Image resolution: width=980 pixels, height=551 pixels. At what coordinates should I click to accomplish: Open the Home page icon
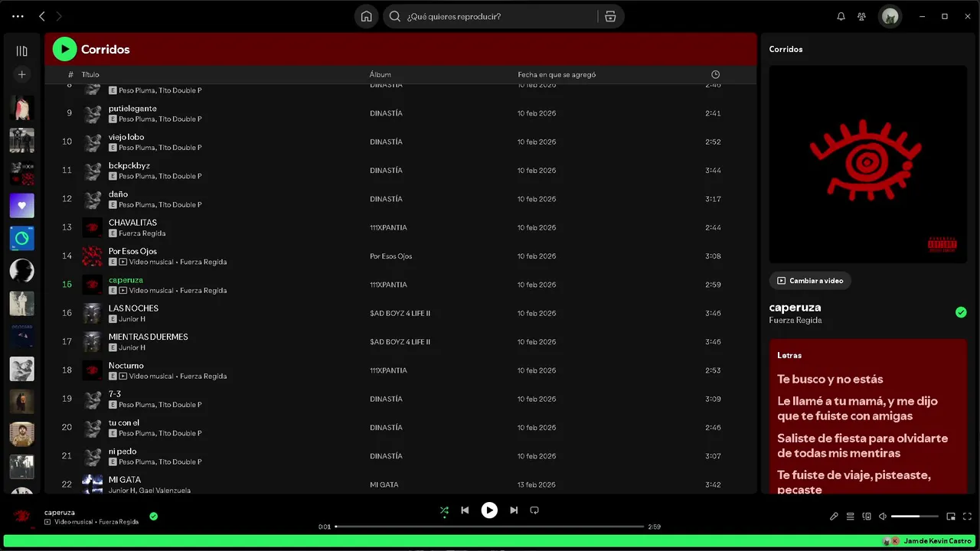click(x=367, y=16)
